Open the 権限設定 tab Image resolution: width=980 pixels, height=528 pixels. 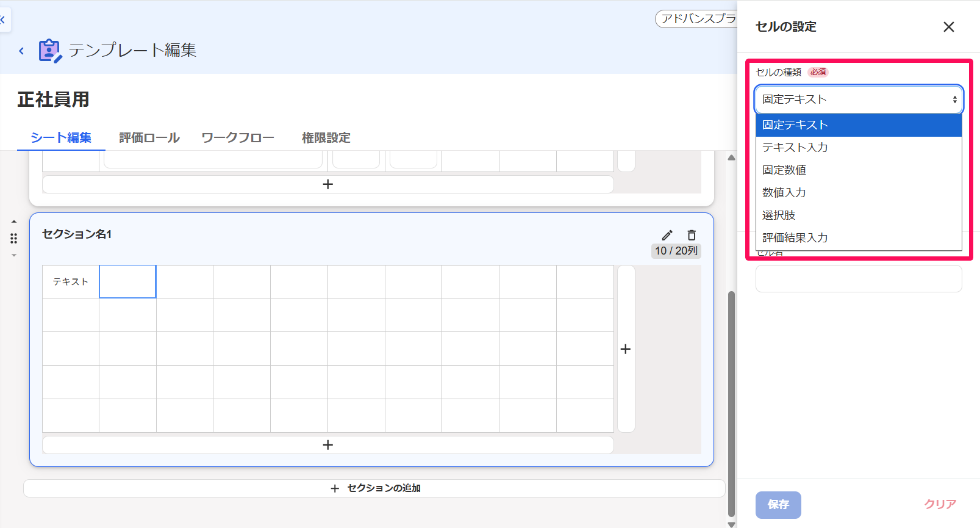point(326,138)
